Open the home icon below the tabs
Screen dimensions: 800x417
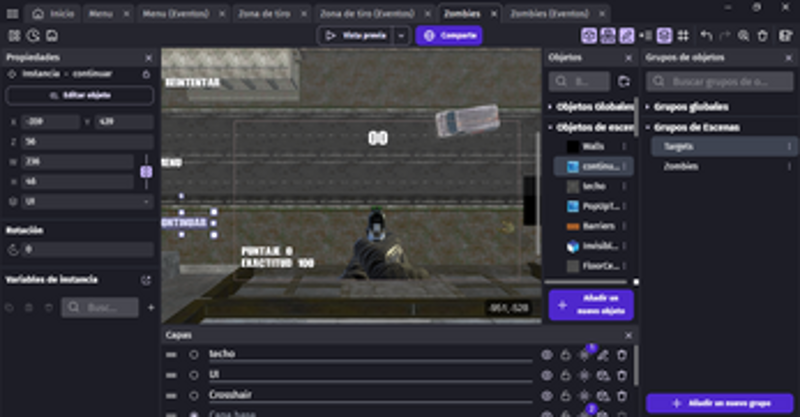[x=52, y=36]
